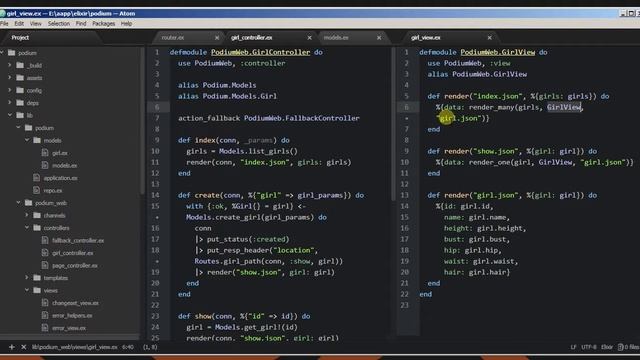Close the girl_controller.ex tab
640x360 pixels.
pyautogui.click(x=309, y=38)
